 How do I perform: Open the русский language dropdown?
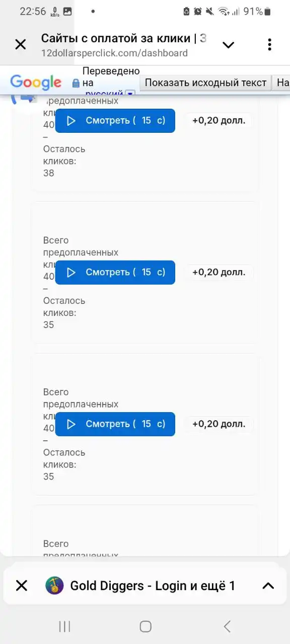coord(130,94)
